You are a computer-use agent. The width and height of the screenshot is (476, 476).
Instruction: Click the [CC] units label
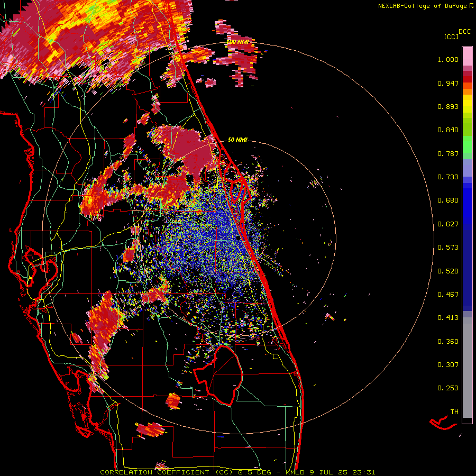451,37
